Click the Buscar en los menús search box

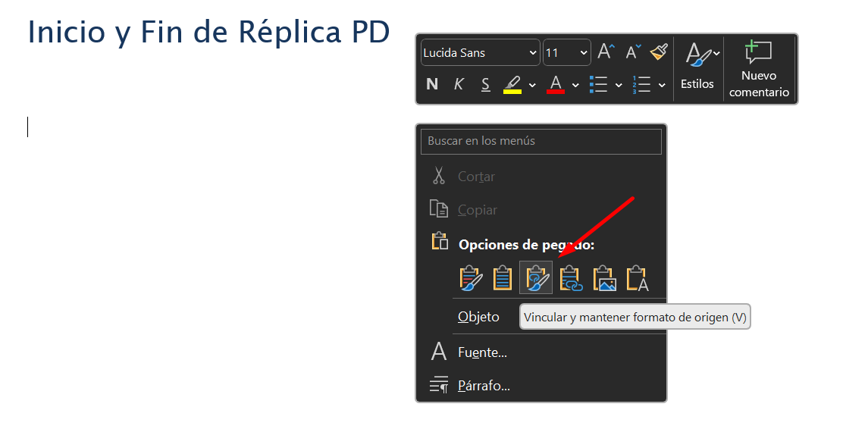pos(541,141)
